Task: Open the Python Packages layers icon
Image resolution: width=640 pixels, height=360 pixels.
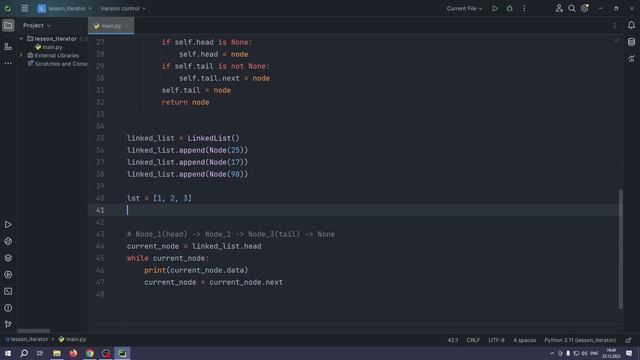Action: (x=8, y=258)
